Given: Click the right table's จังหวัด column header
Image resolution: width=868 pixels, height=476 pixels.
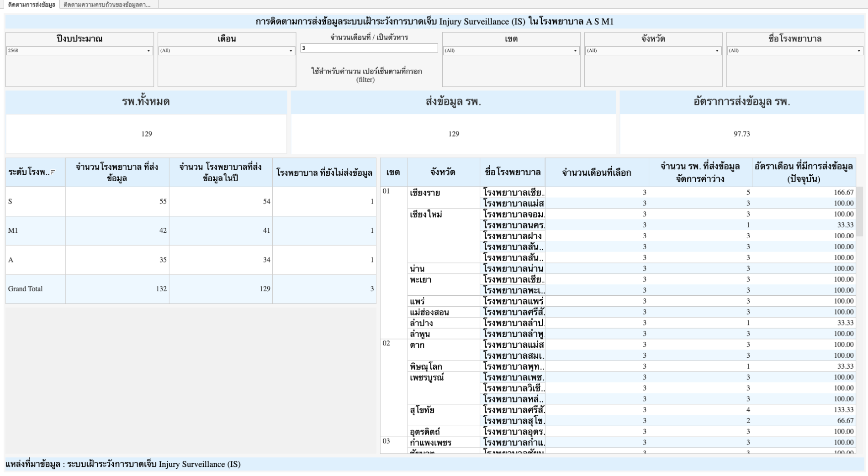Looking at the screenshot, I should tap(443, 173).
